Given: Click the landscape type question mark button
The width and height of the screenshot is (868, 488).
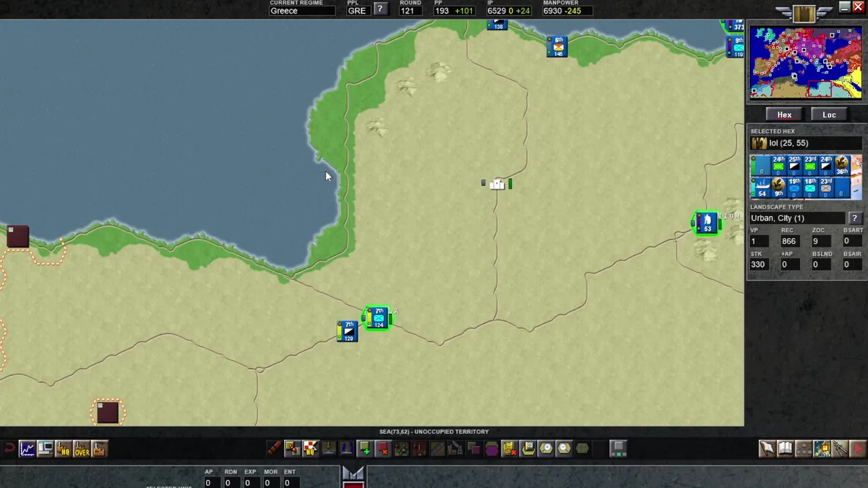Looking at the screenshot, I should click(854, 218).
